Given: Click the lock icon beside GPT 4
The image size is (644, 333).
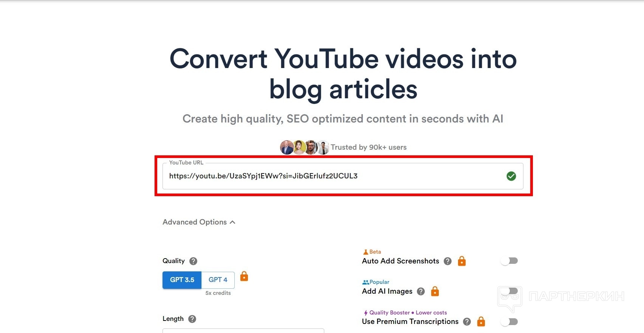Looking at the screenshot, I should click(244, 276).
